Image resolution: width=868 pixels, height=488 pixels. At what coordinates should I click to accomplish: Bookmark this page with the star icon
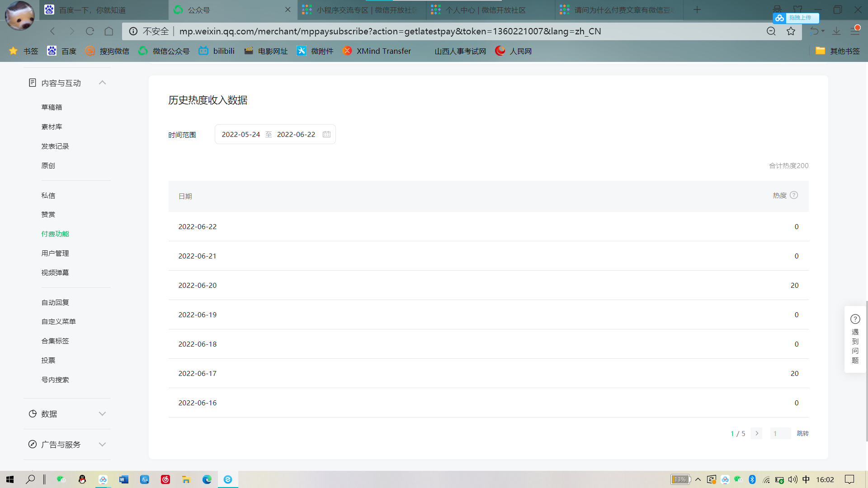pos(791,31)
